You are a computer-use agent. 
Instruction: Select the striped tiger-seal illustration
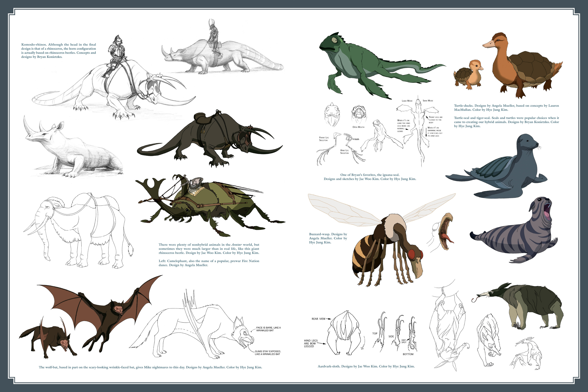click(x=514, y=230)
